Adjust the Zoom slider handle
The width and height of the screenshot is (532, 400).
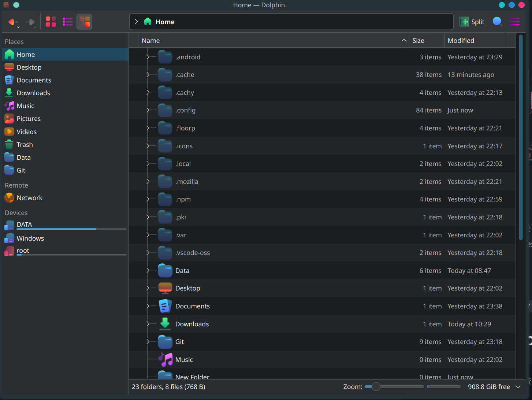click(376, 387)
